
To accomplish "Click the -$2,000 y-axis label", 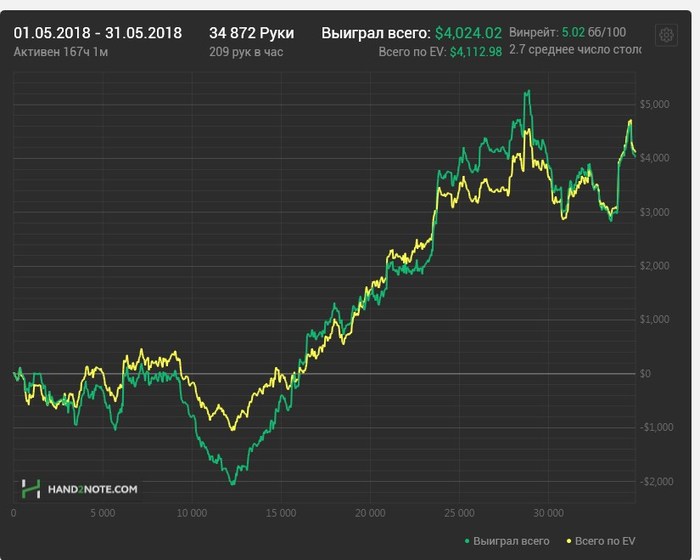I will pos(656,481).
